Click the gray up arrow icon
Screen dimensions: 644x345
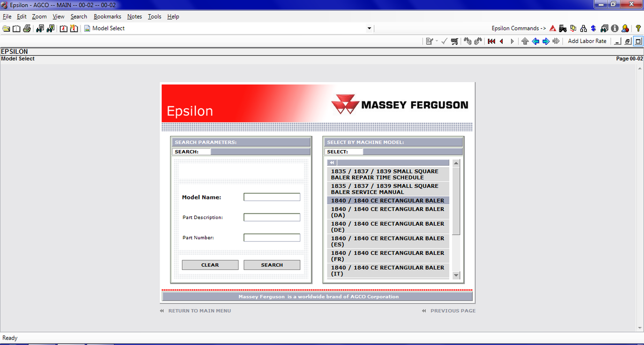(525, 41)
